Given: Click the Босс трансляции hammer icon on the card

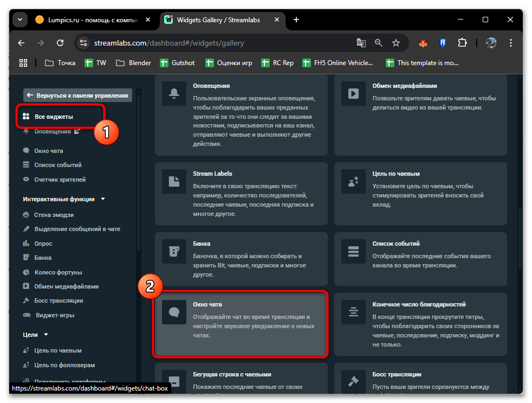Looking at the screenshot, I should tap(353, 382).
